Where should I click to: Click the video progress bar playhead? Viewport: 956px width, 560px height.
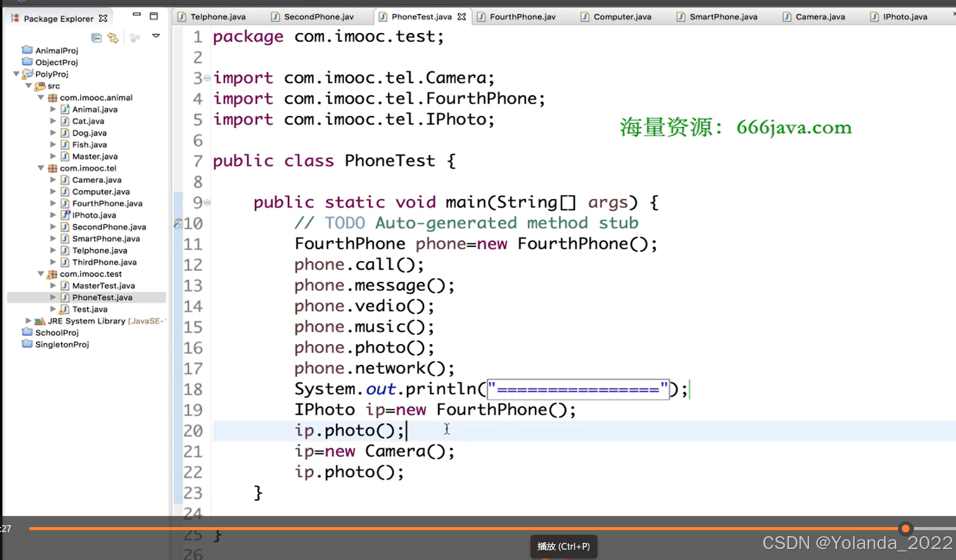tap(905, 528)
